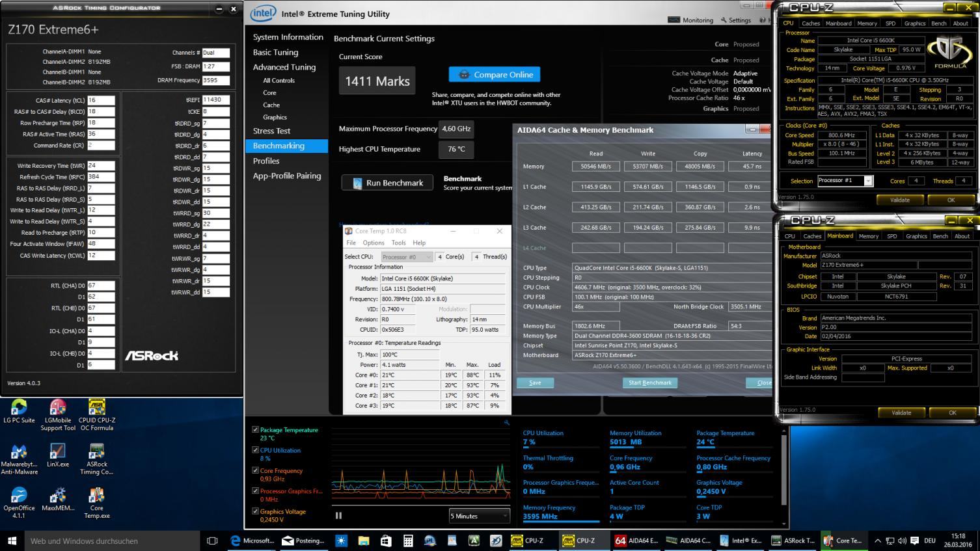Open Posteingang mail taskbar item

pos(305,541)
